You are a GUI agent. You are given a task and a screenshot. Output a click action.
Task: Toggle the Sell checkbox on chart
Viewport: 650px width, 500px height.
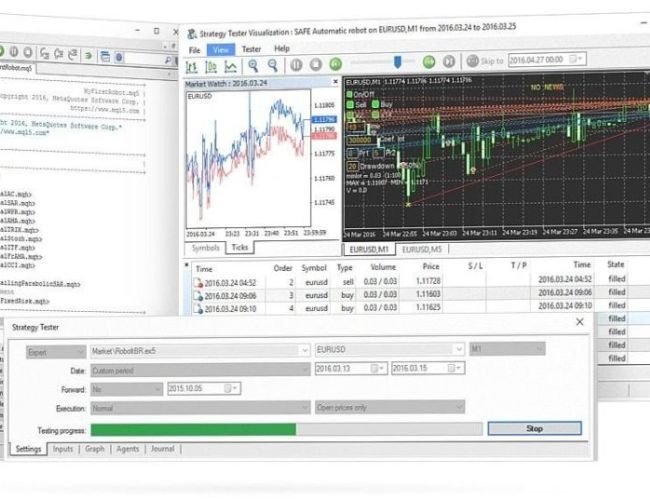(350, 104)
